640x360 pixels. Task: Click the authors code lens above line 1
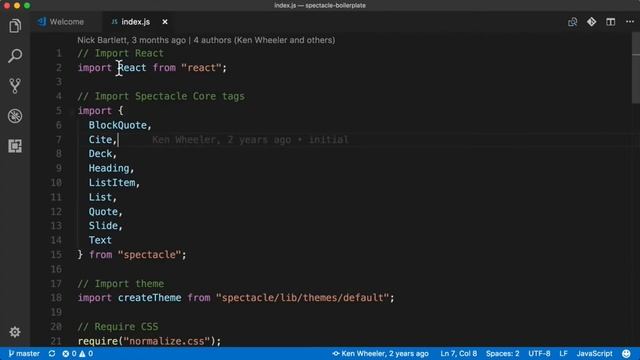[x=206, y=40]
